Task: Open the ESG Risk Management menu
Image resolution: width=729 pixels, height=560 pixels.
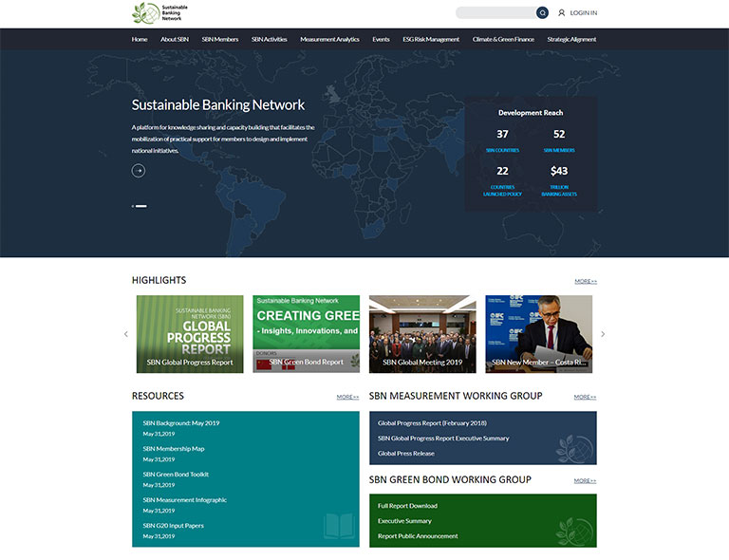Action: point(430,40)
